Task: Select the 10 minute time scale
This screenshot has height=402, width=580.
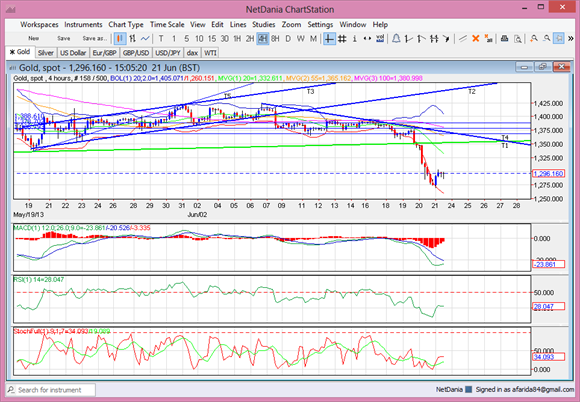Action: (x=199, y=38)
